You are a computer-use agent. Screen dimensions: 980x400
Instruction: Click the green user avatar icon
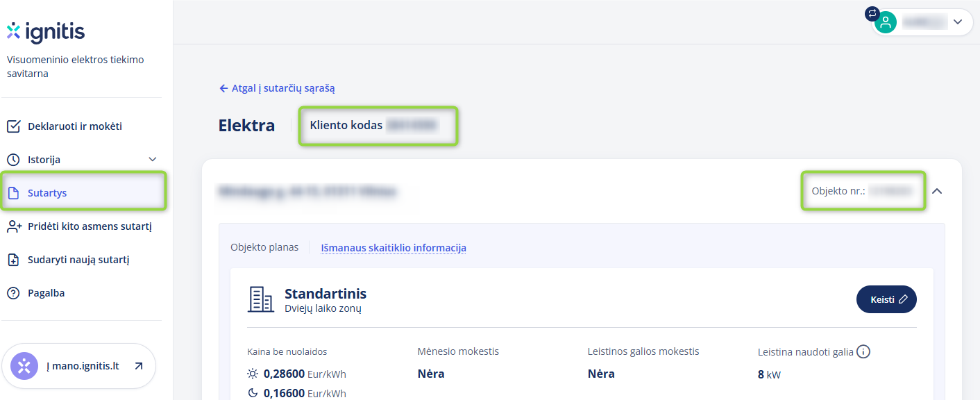[x=886, y=22]
